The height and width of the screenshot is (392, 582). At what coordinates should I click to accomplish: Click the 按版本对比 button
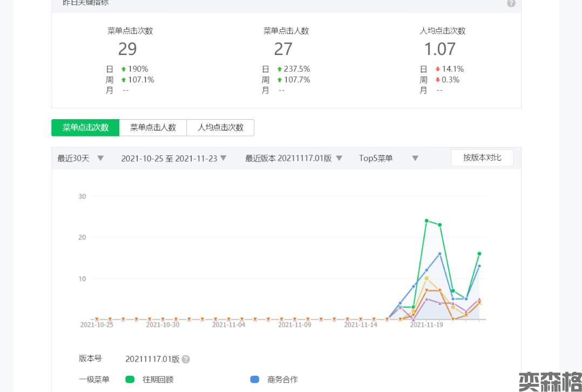click(482, 157)
